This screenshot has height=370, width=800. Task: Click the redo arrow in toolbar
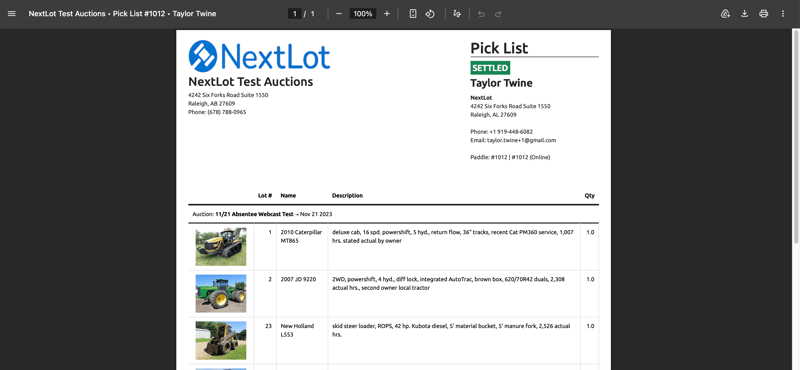[498, 14]
